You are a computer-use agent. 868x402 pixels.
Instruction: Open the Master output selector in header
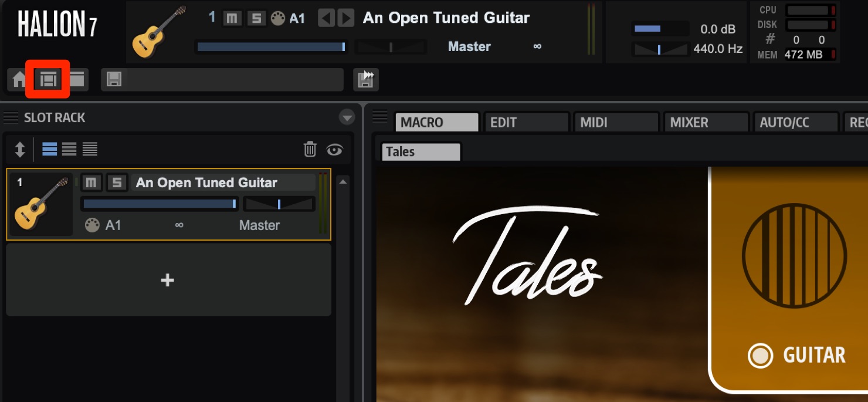click(x=469, y=46)
